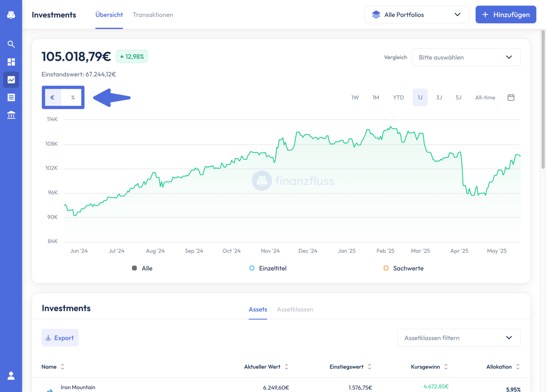The width and height of the screenshot is (546, 392).
Task: Click the Einstandswert 67.244,12€ text
Action: [x=79, y=74]
